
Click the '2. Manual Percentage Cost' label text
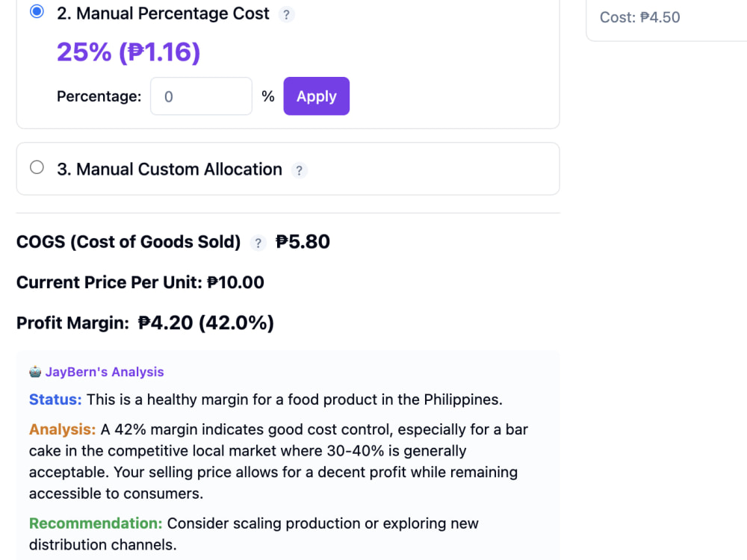tap(163, 13)
